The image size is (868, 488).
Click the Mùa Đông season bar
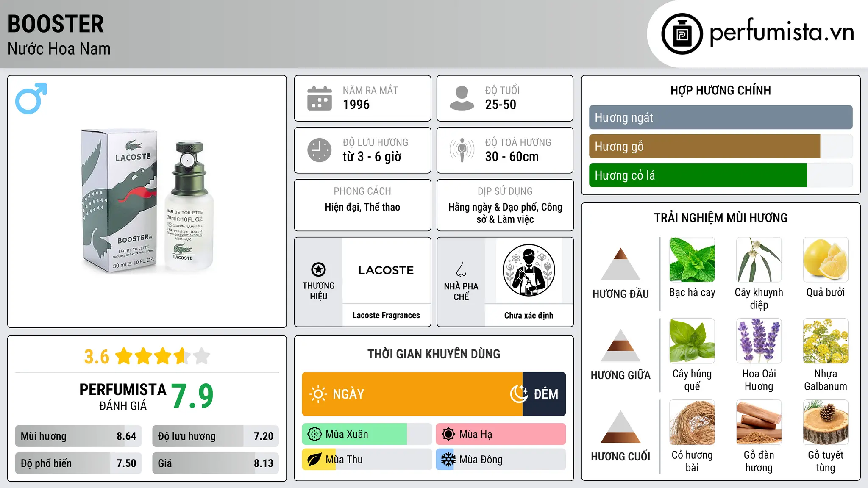pos(501,460)
